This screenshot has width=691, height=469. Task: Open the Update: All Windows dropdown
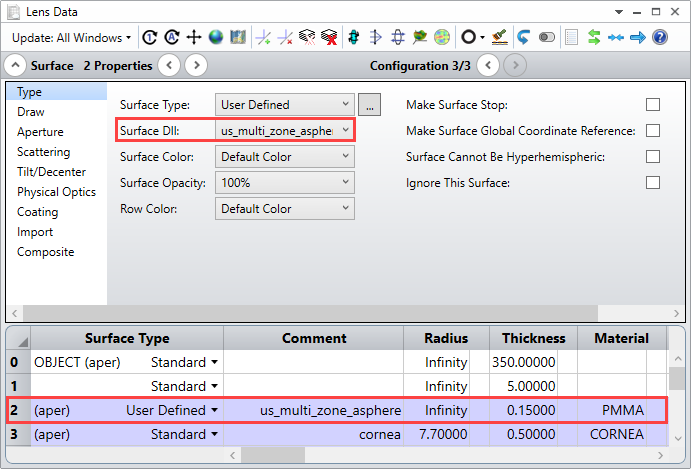tap(72, 38)
